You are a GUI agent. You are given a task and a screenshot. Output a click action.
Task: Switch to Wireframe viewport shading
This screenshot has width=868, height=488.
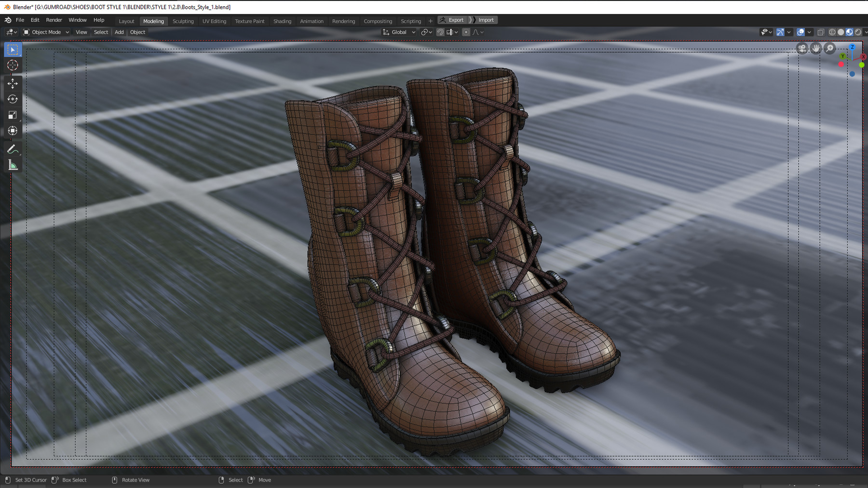832,32
